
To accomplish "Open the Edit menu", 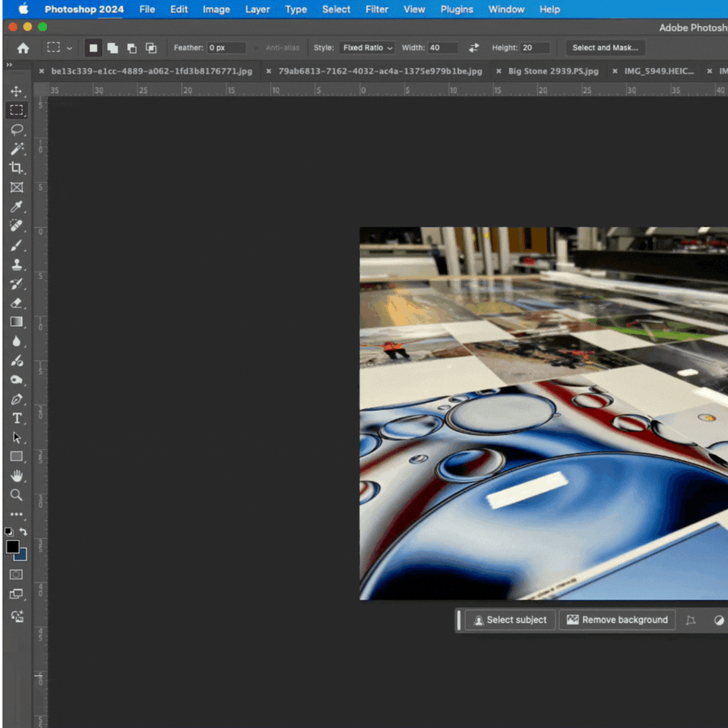I will point(179,9).
